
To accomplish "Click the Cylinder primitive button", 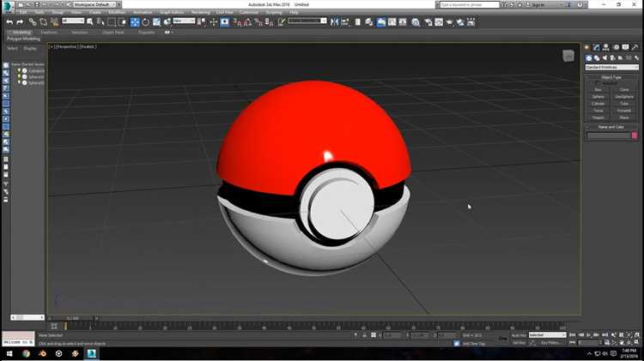I will pyautogui.click(x=598, y=104).
